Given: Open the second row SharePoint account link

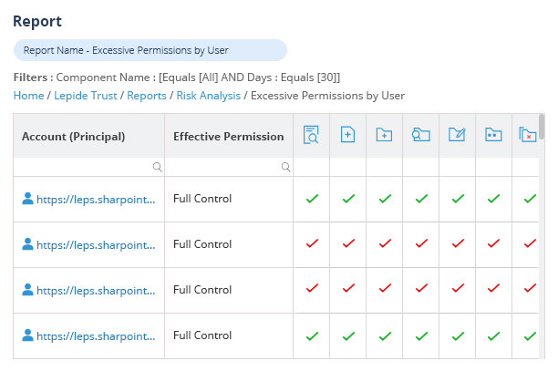Looking at the screenshot, I should (96, 244).
